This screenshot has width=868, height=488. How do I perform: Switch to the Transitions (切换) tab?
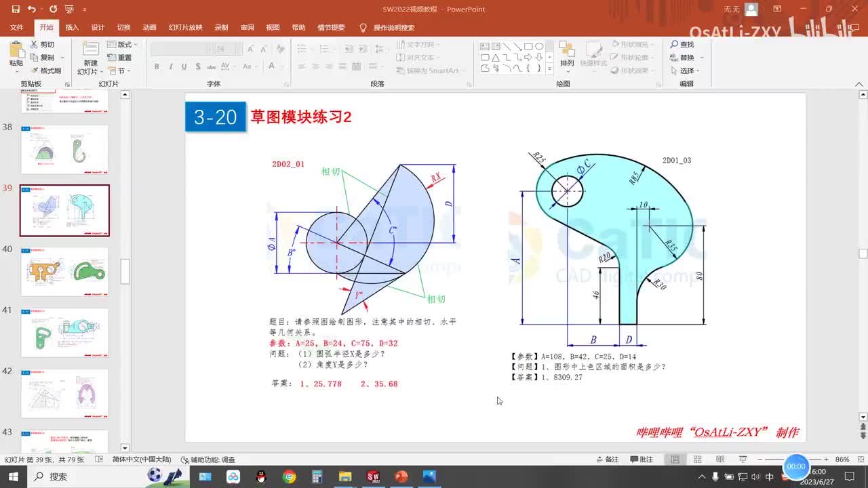coord(123,28)
